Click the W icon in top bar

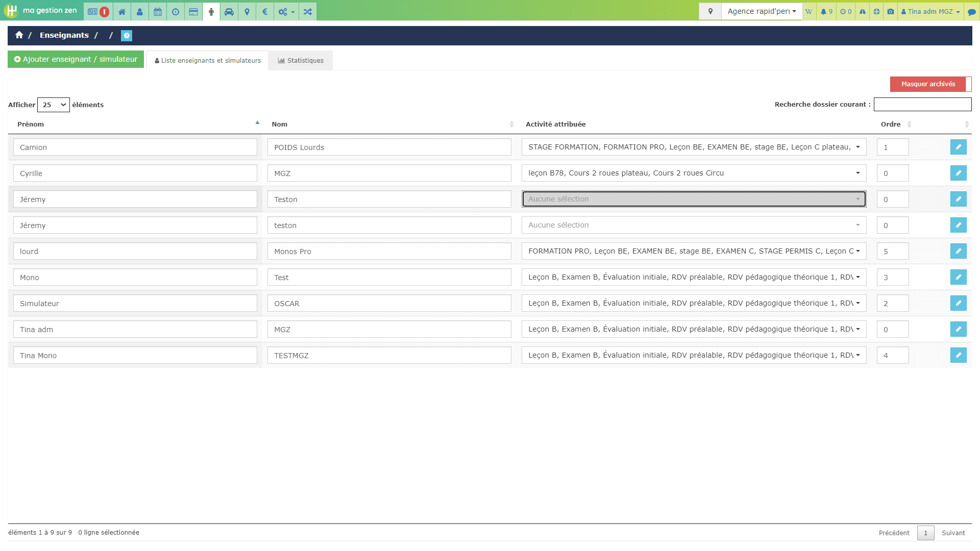coord(809,12)
